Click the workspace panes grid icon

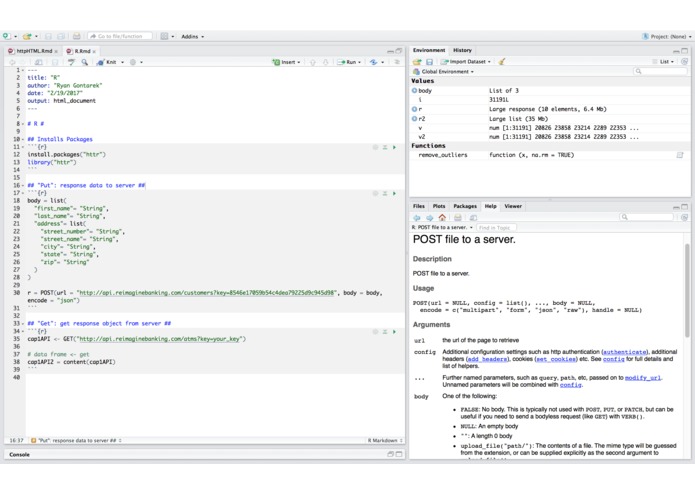pyautogui.click(x=164, y=36)
